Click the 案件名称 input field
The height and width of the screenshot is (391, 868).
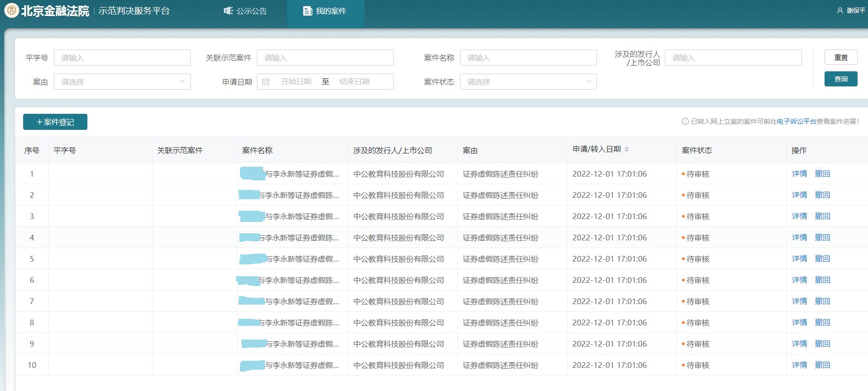tap(528, 58)
